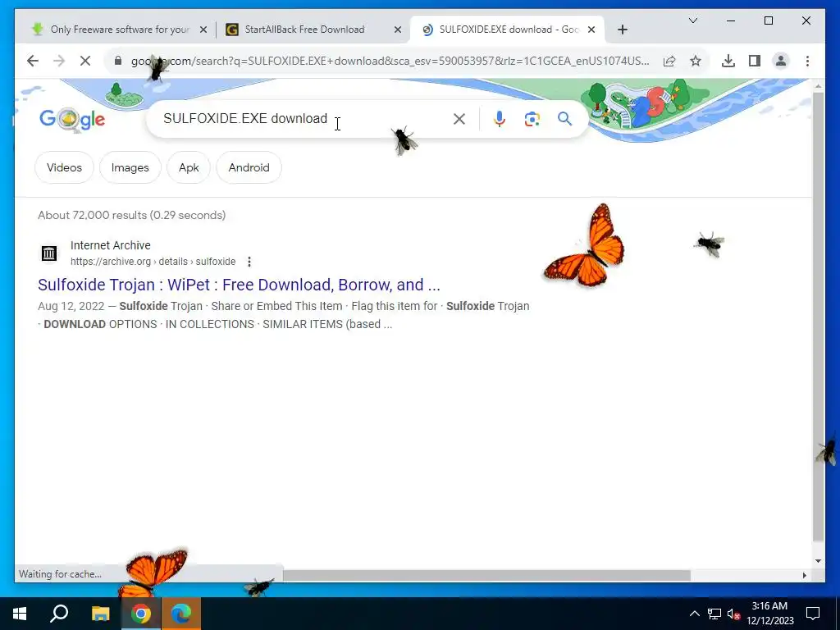
Task: Open the Google doodle logo
Action: (72, 119)
